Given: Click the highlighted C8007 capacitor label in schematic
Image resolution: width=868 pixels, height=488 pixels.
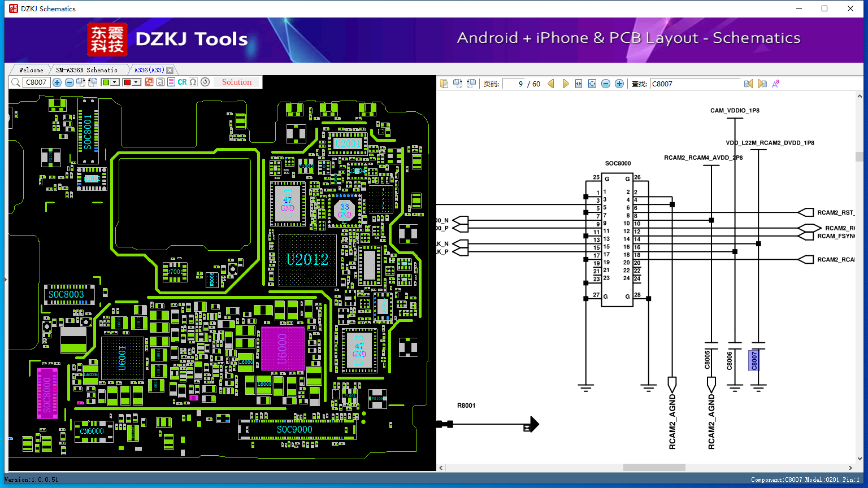Looking at the screenshot, I should point(754,360).
